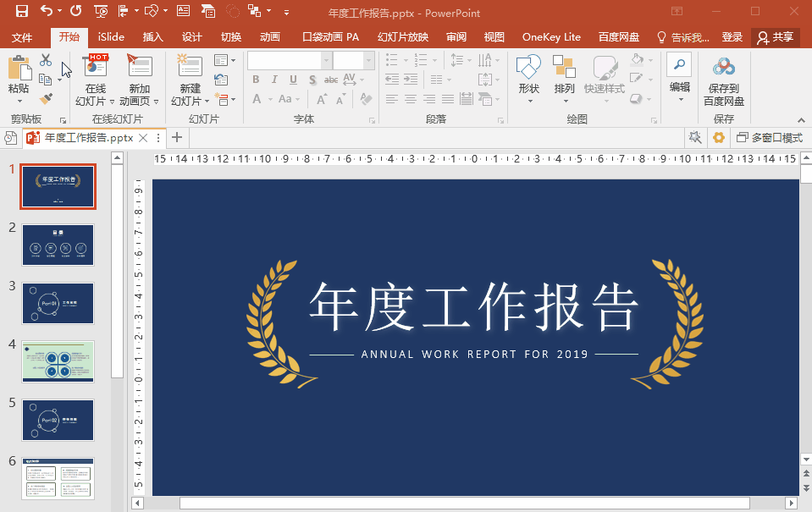Toggle Italic formatting button

274,80
